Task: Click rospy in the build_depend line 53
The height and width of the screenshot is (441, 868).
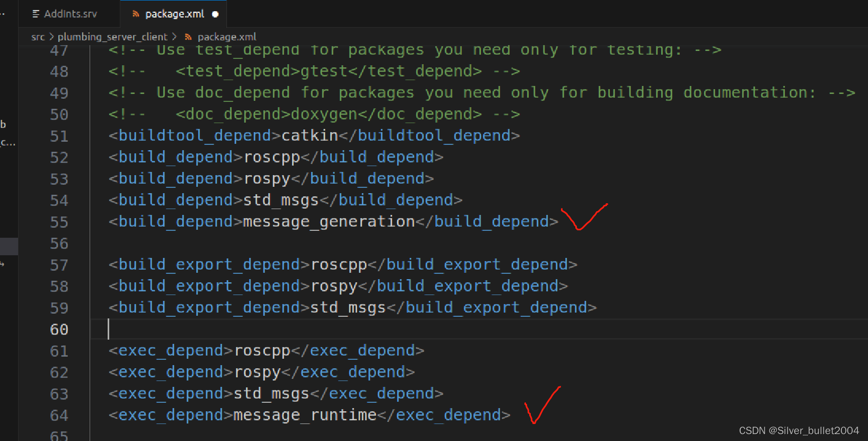Action: (267, 179)
